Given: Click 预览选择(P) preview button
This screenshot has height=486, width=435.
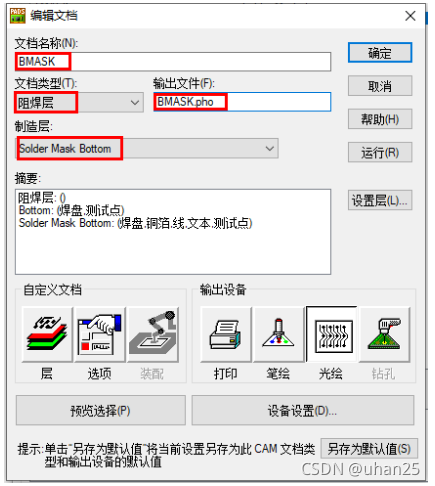Looking at the screenshot, I should pyautogui.click(x=101, y=410).
